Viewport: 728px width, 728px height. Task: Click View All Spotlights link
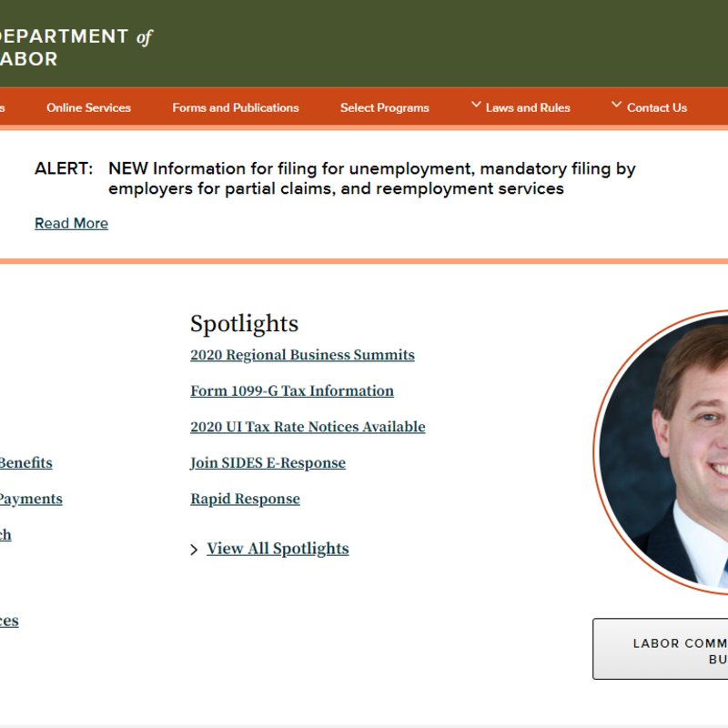tap(278, 549)
